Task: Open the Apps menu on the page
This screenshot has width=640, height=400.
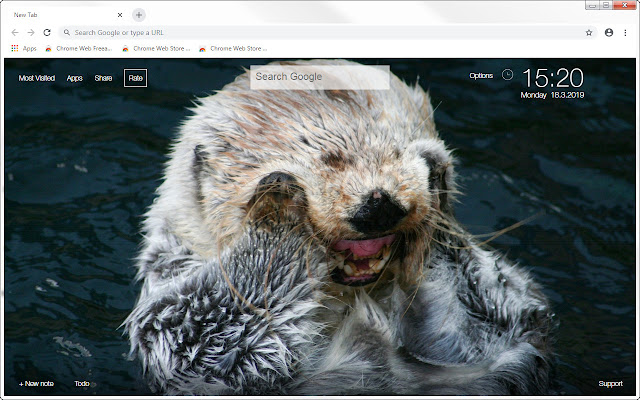Action: (74, 78)
